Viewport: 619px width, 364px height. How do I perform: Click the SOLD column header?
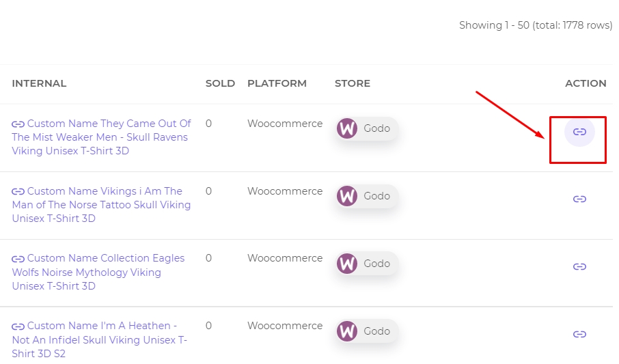220,83
